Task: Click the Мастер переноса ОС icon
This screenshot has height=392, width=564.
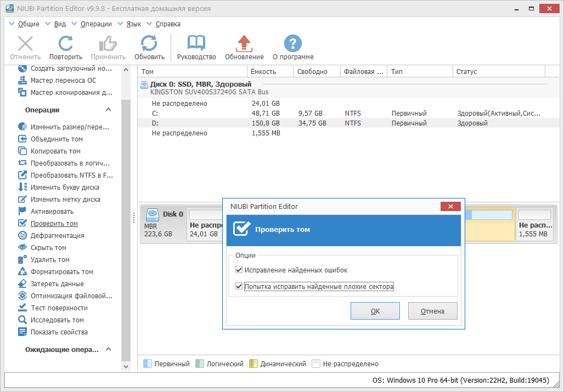Action: (22, 81)
